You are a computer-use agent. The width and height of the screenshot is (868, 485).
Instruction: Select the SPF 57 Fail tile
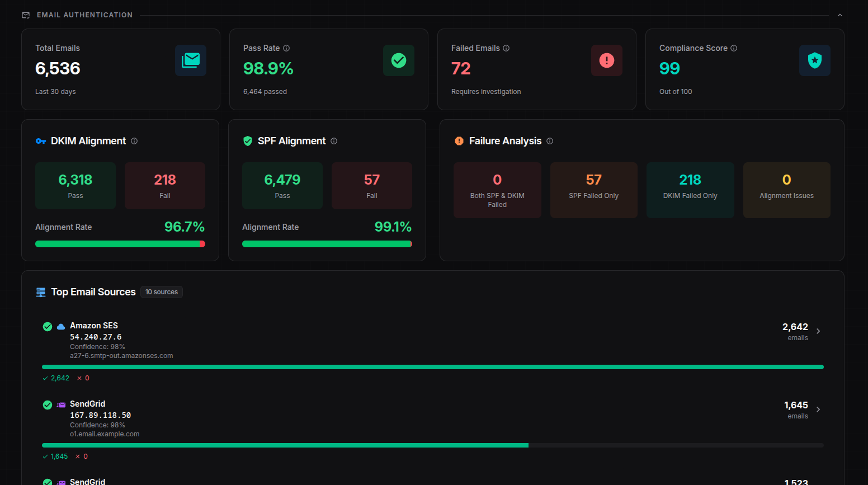(372, 186)
